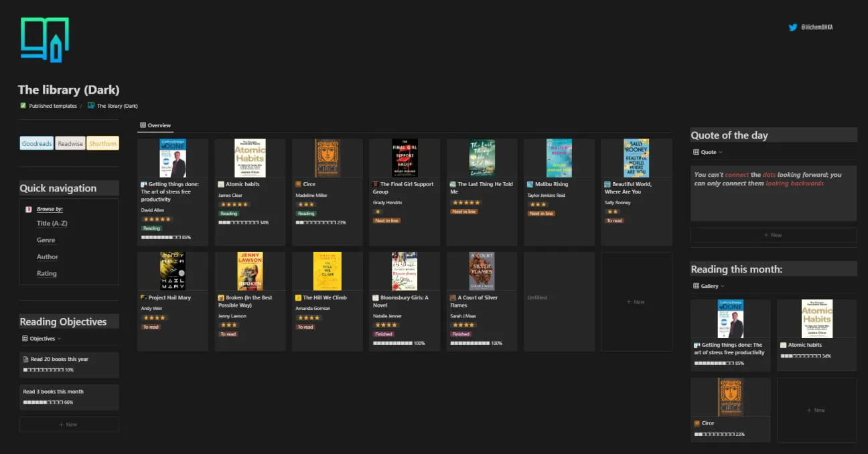868x454 pixels.
Task: Click the icon beside A Court of Silver Flames title
Action: click(x=453, y=297)
